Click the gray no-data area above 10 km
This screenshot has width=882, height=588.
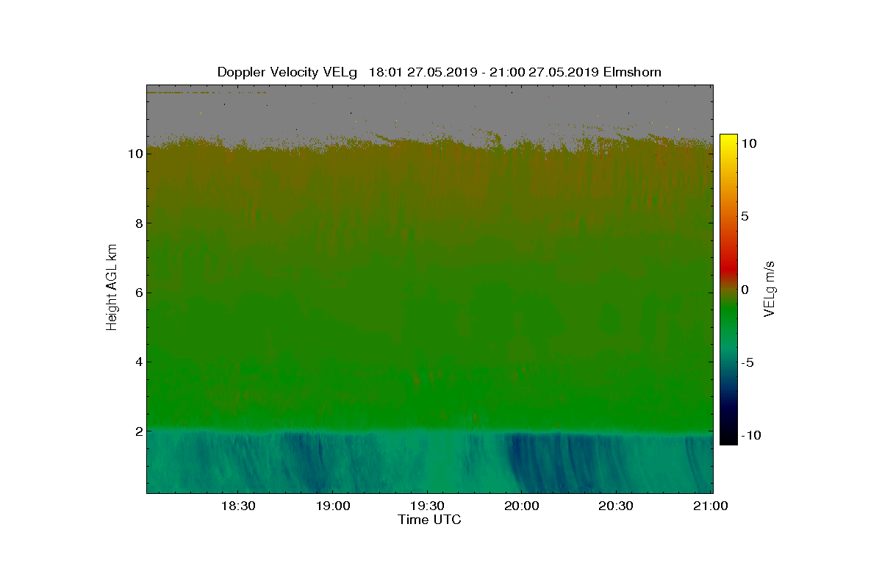point(430,110)
